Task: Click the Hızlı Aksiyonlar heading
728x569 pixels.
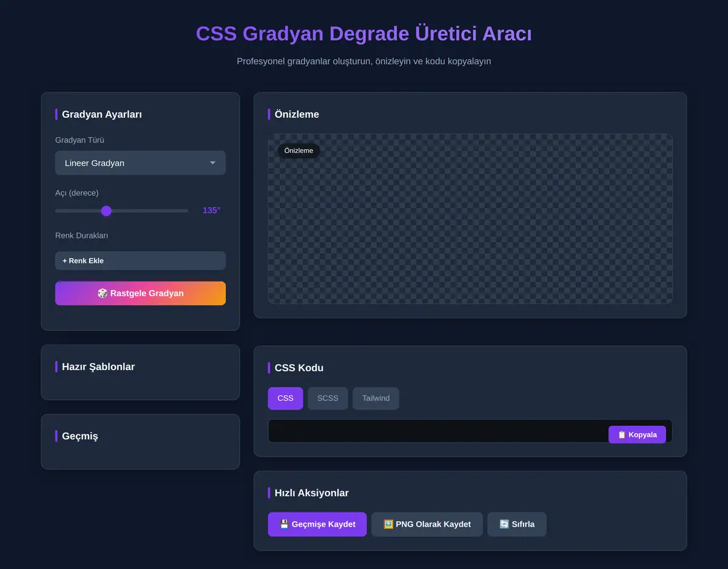Action: 312,493
